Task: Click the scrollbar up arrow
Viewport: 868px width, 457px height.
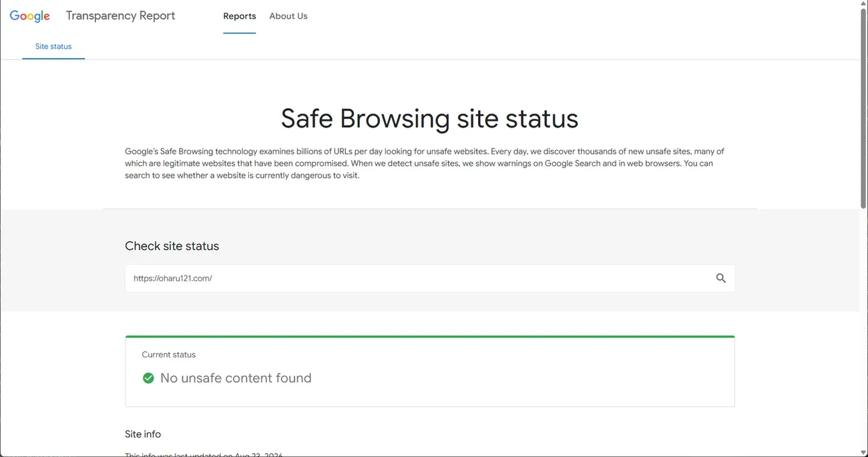Action: pyautogui.click(x=863, y=4)
